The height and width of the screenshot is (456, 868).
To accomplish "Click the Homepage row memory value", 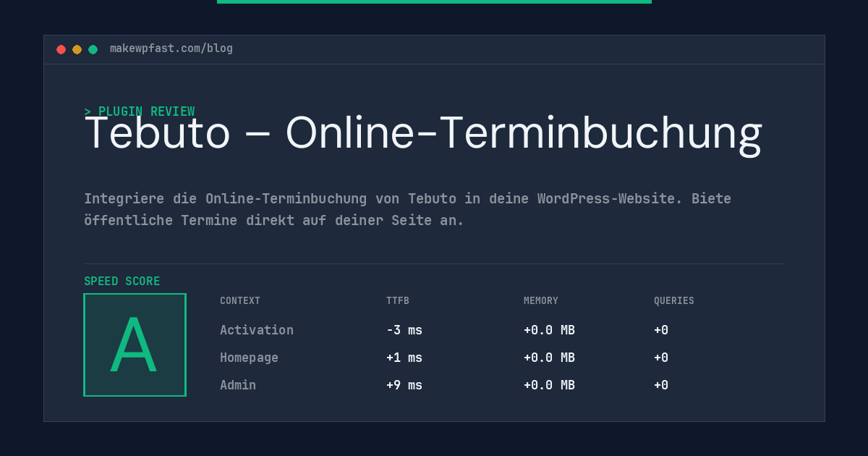I will pos(549,358).
